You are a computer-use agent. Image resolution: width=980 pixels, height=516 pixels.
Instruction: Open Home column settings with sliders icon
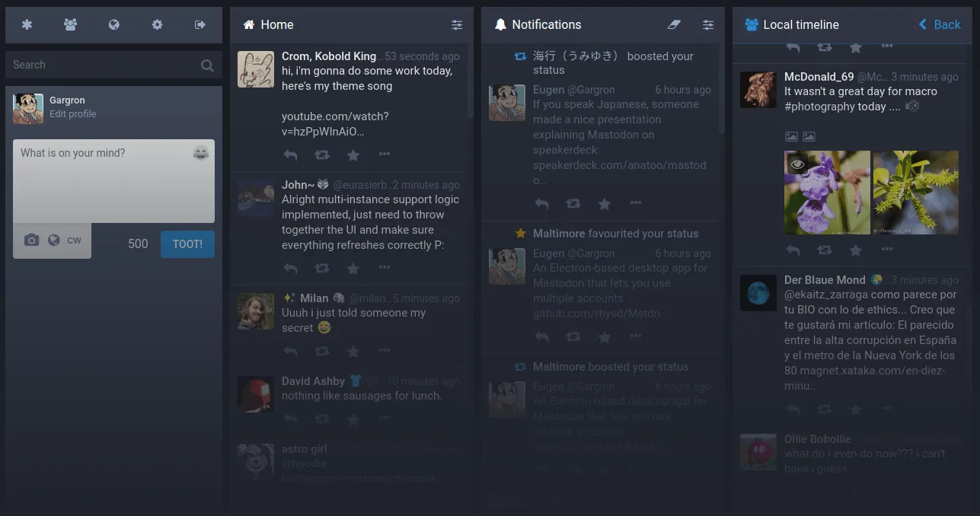tap(457, 24)
